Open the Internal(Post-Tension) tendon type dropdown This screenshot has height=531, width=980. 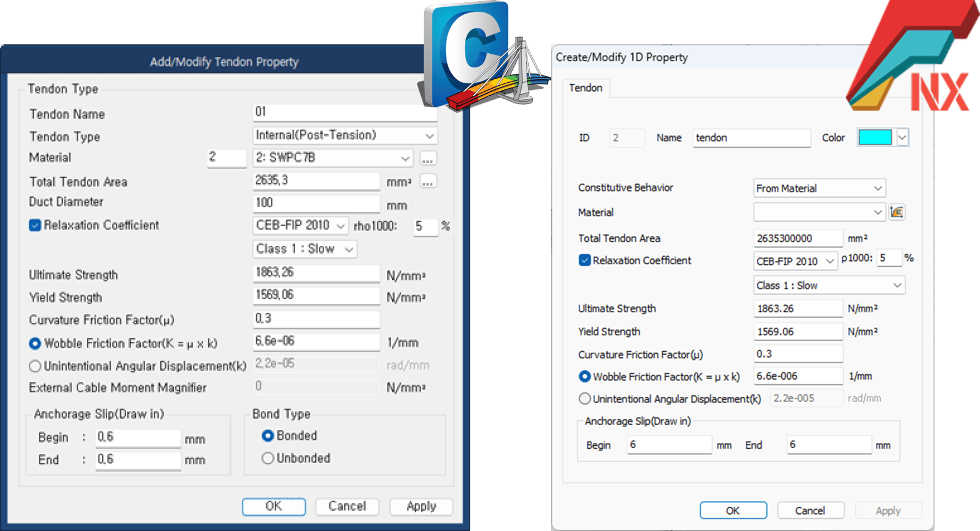click(x=345, y=135)
